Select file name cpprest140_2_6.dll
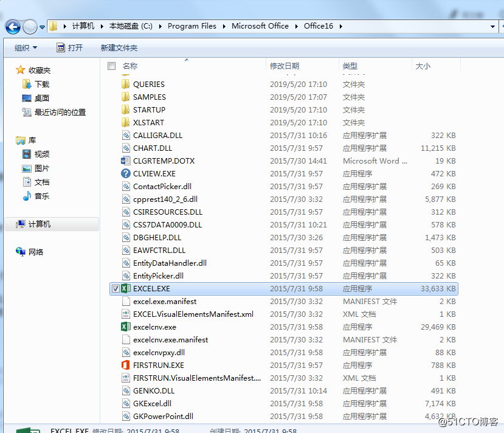The height and width of the screenshot is (433, 504). [165, 199]
